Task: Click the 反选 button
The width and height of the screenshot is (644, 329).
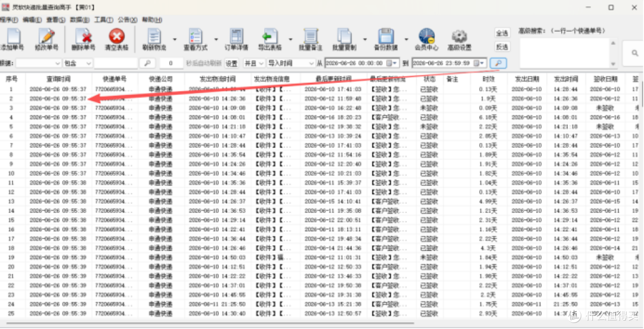Action: pyautogui.click(x=502, y=47)
